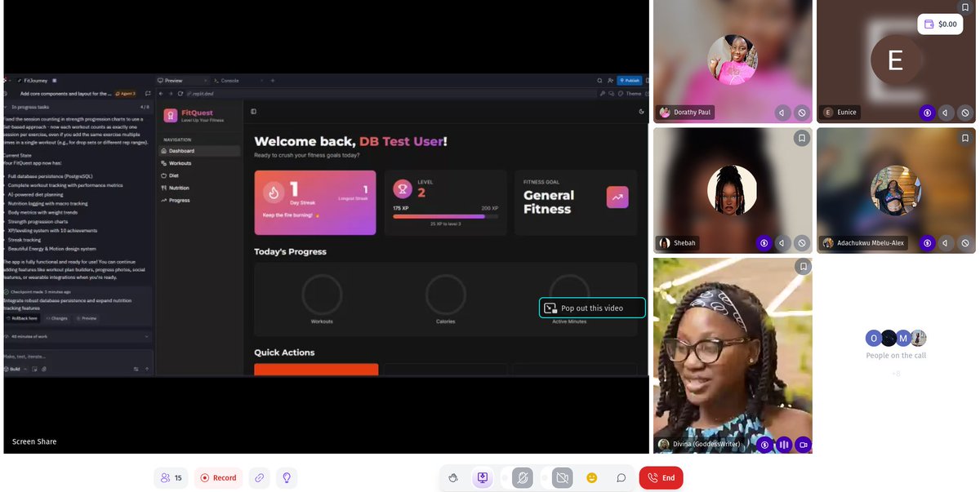Select Workouts in FitQuest navigation

pyautogui.click(x=200, y=163)
